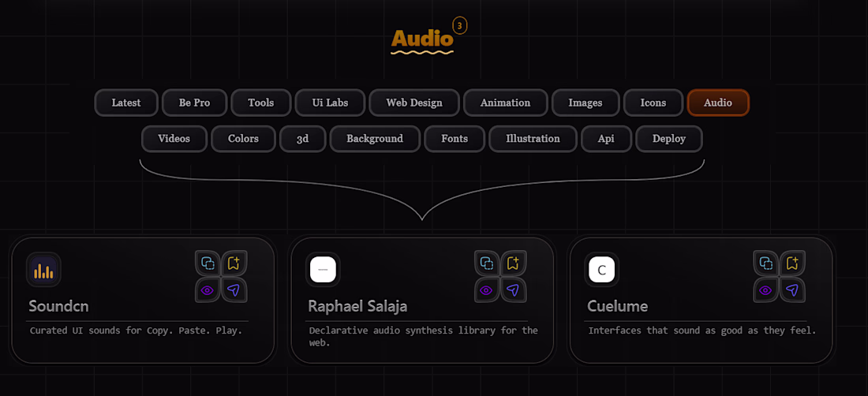This screenshot has width=868, height=396.
Task: Click the copy icon on Raphael Salaja card
Action: (x=487, y=263)
